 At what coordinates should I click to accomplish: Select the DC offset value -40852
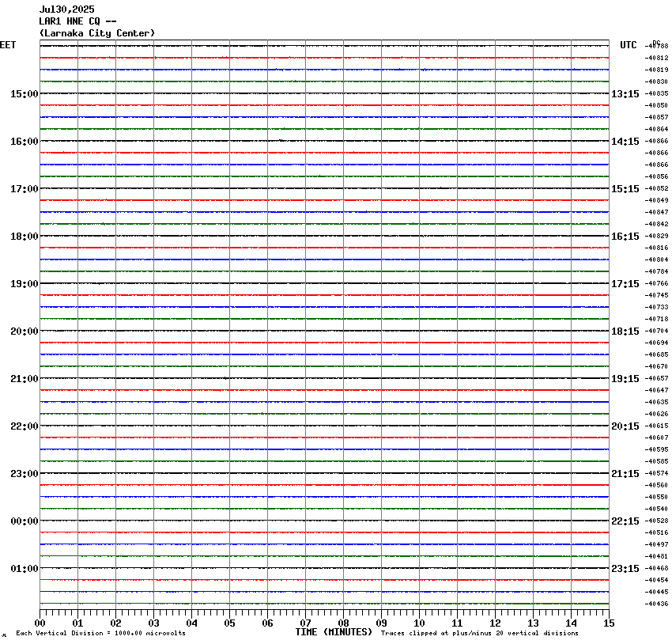click(656, 188)
